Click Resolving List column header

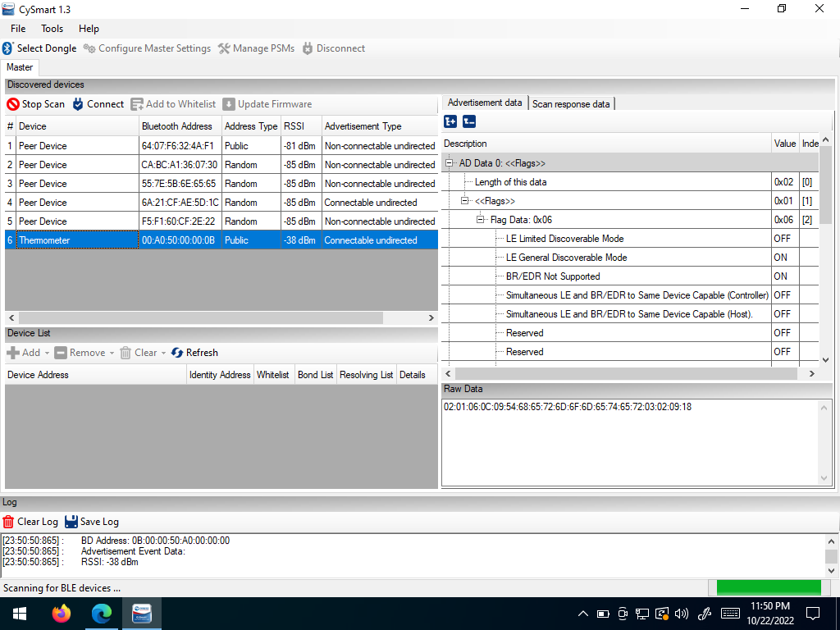coord(367,374)
